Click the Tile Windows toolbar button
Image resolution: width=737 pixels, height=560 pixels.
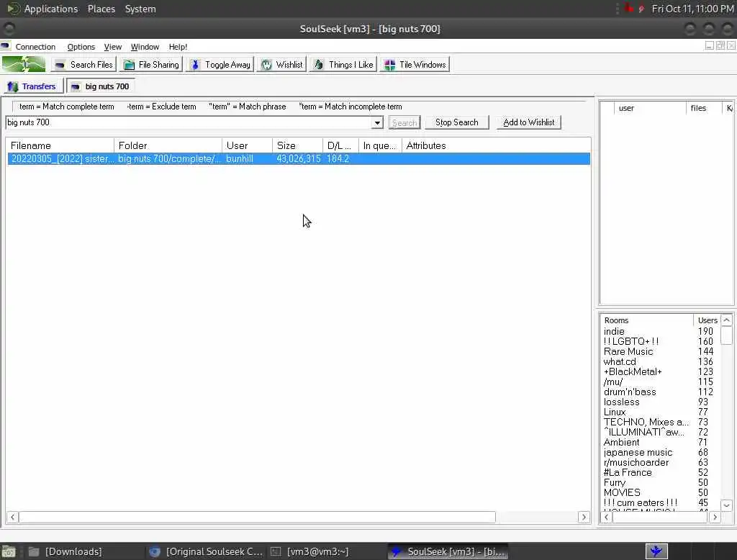click(415, 64)
